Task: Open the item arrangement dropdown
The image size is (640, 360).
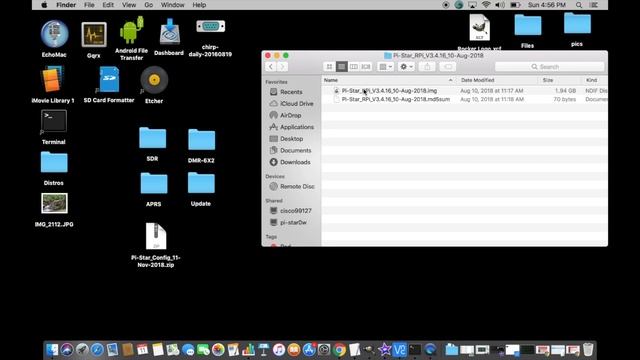Action: point(385,67)
